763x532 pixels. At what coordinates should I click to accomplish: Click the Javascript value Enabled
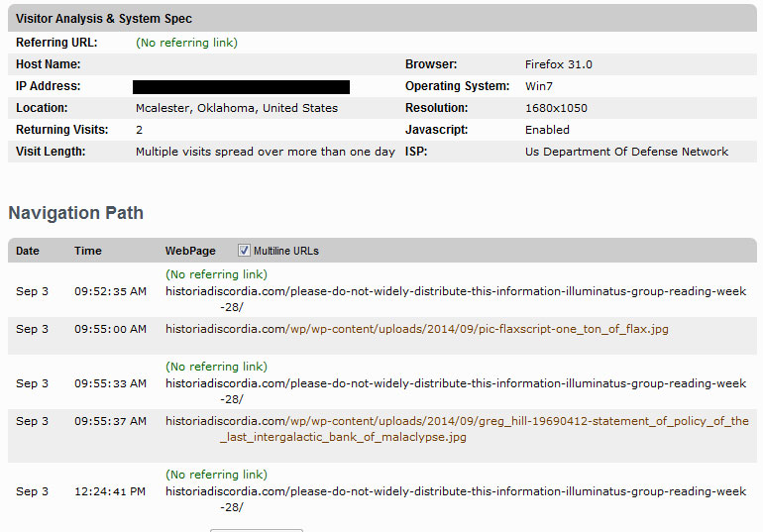(x=547, y=130)
